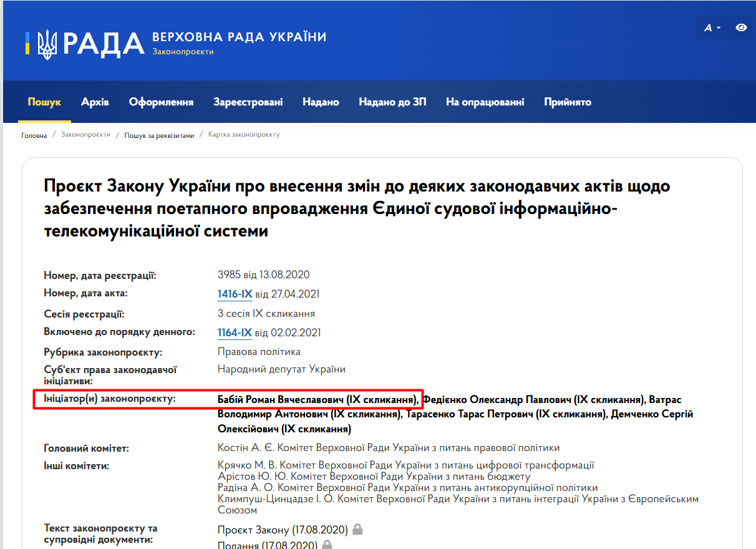Image resolution: width=756 pixels, height=549 pixels.
Task: Toggle the accessibility eye icon
Action: pyautogui.click(x=741, y=27)
